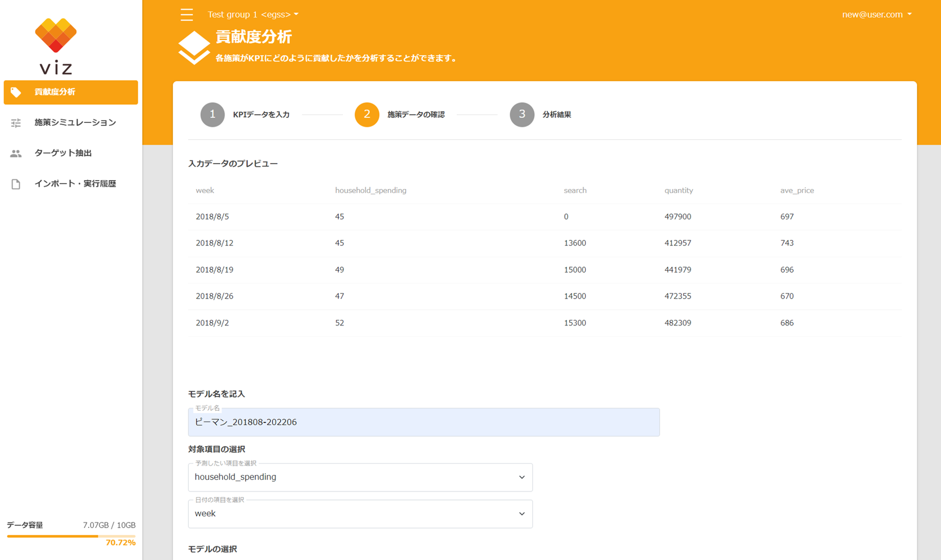Click the quantity column header
Screen dimensions: 941x560
click(679, 191)
